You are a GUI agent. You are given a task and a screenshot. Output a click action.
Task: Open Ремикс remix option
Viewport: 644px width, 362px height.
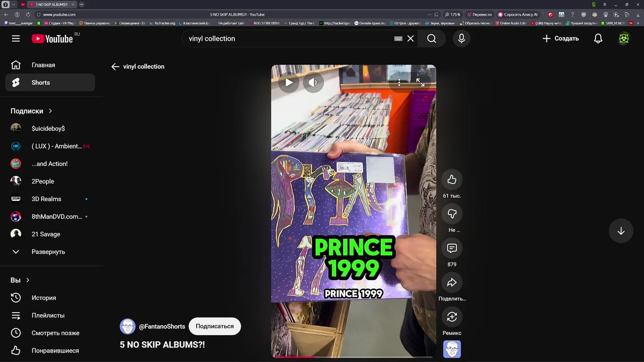[452, 317]
